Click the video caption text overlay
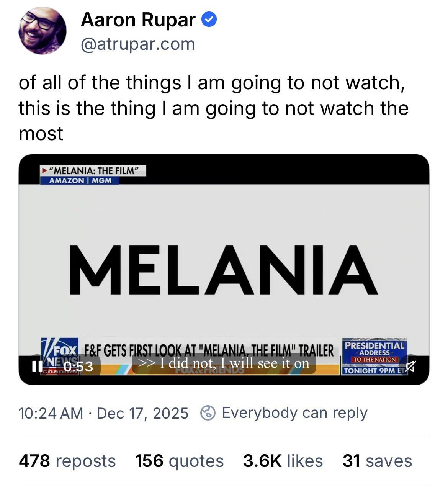This screenshot has width=448, height=486. (x=224, y=363)
